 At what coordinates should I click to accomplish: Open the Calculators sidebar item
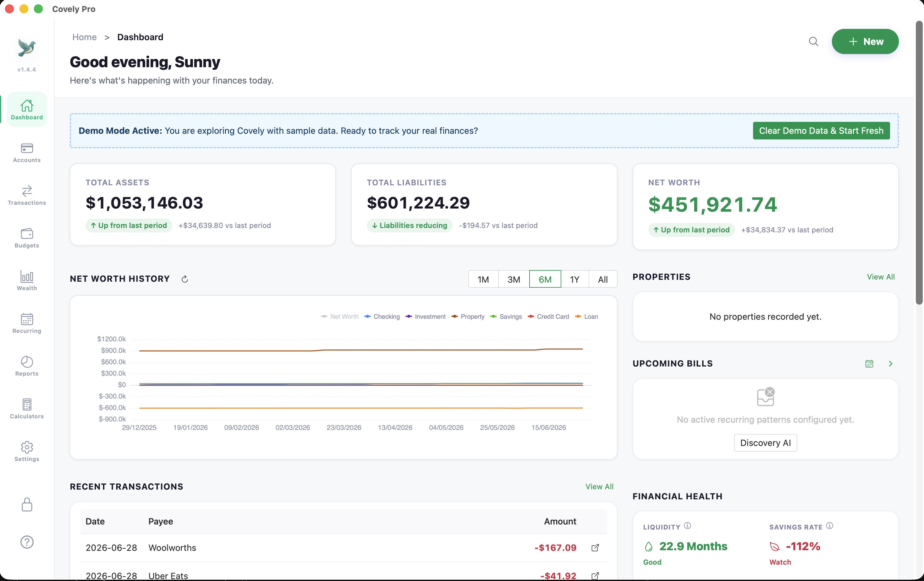(x=27, y=409)
